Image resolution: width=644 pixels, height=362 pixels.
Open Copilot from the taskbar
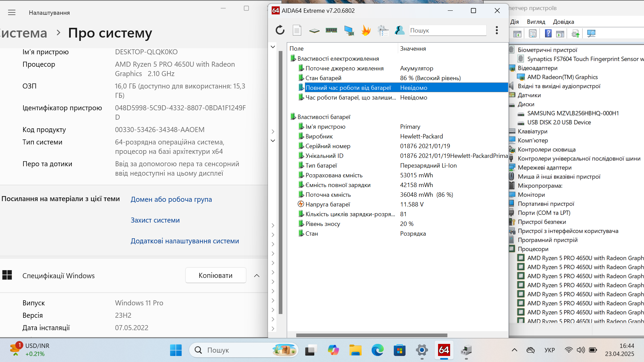click(x=333, y=350)
